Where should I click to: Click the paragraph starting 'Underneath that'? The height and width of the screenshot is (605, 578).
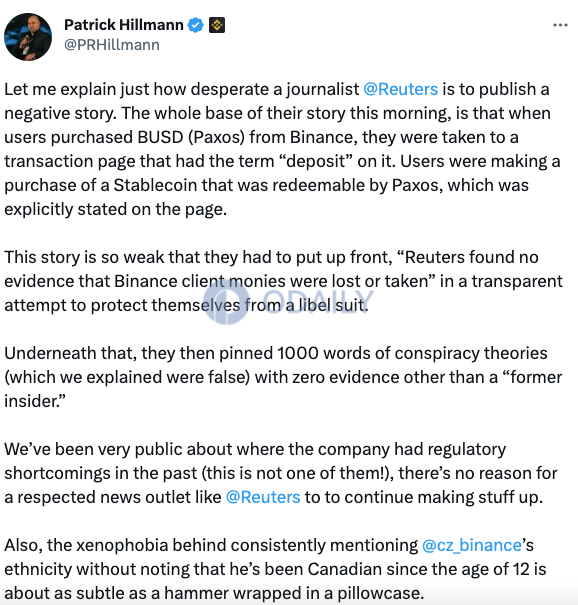[283, 377]
